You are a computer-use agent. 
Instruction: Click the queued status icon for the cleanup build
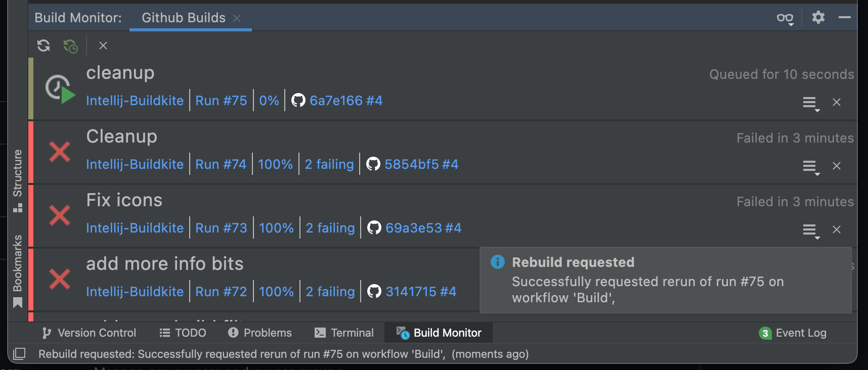coord(60,89)
